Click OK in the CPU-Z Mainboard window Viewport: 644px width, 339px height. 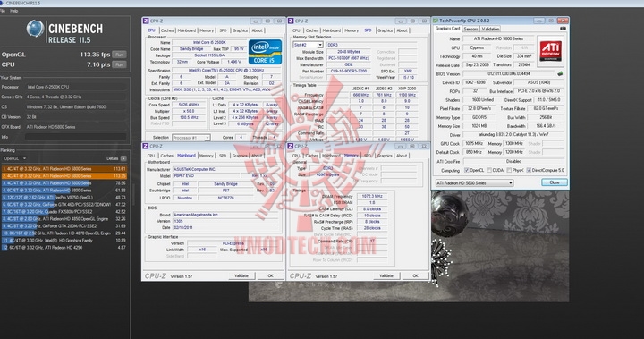tap(270, 275)
